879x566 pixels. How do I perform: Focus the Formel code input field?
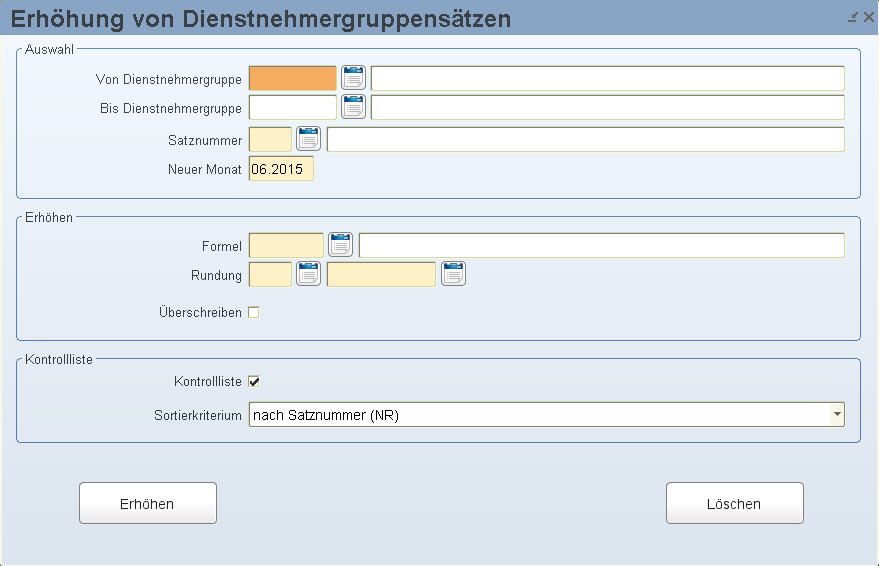coord(286,245)
